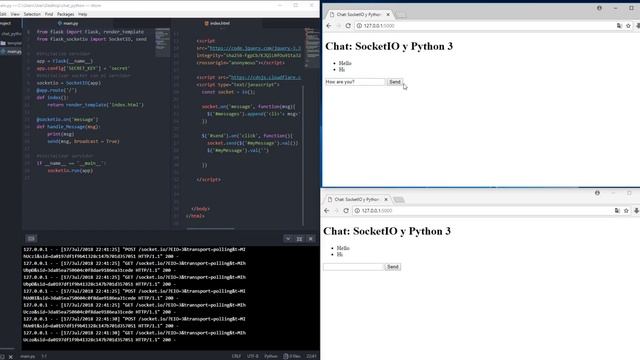Open a new tab in the top browser
Screen dimensions: 640x360
[x=401, y=15]
